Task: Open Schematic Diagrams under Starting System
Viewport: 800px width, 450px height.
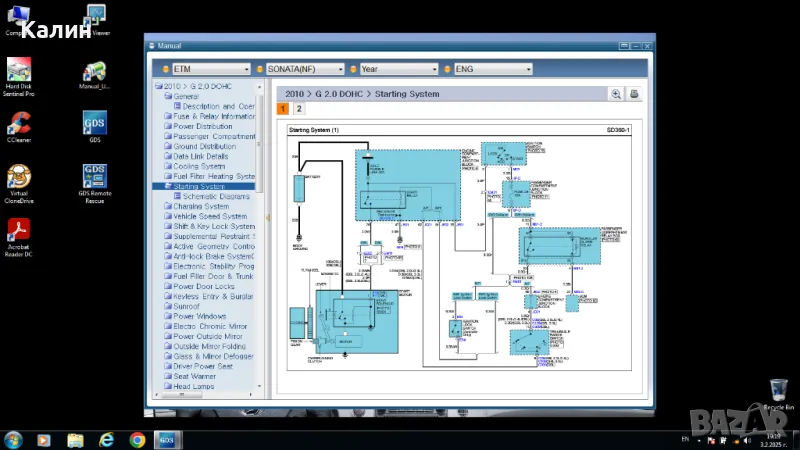Action: 217,196
